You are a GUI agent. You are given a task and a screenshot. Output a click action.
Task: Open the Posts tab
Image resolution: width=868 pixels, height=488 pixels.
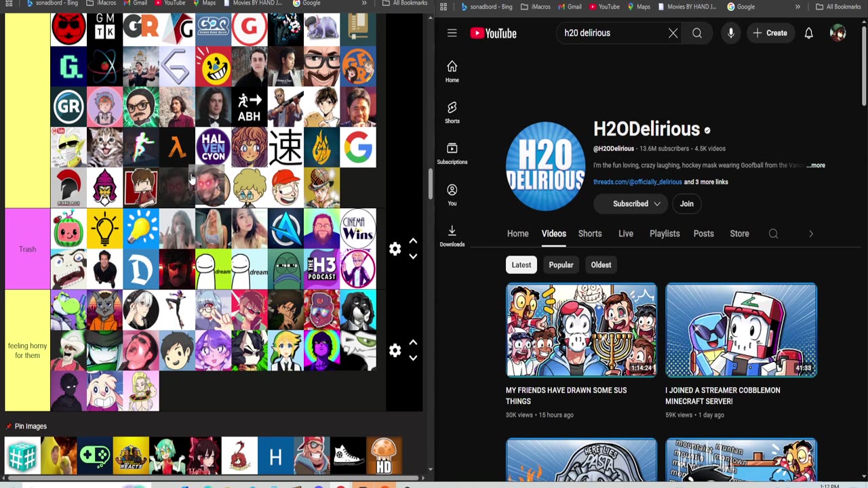pyautogui.click(x=703, y=234)
